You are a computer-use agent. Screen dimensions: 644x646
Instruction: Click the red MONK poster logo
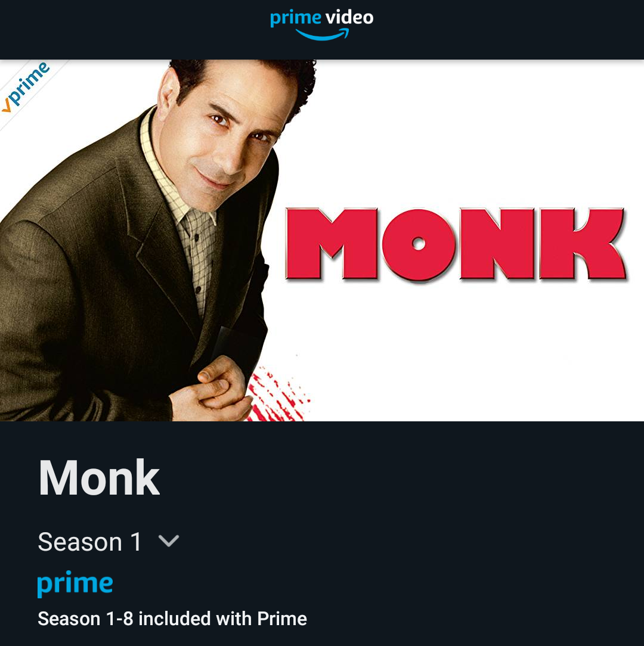456,244
